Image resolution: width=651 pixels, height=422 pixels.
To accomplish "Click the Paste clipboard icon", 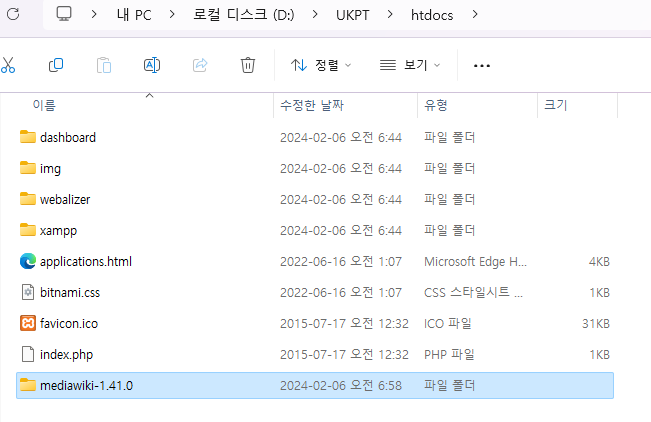I will (104, 65).
